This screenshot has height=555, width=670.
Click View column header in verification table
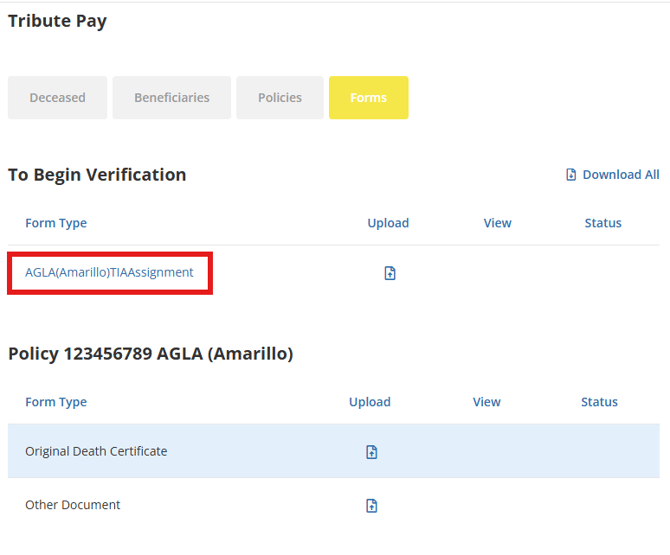click(x=497, y=223)
